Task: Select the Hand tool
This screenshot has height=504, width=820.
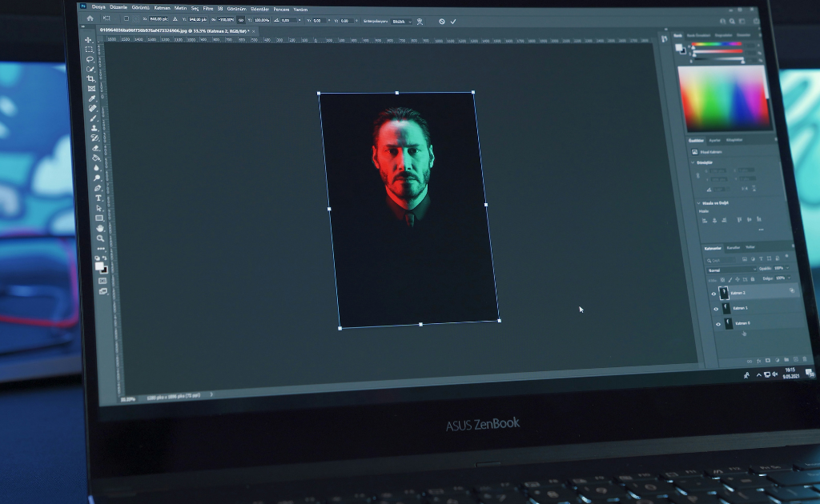Action: [x=100, y=228]
